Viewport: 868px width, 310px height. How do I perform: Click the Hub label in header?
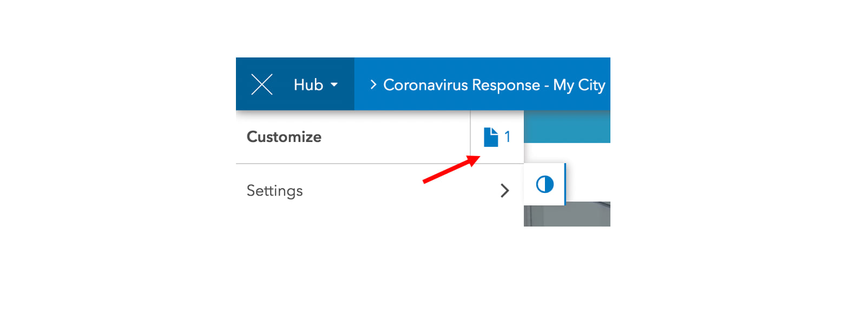tap(308, 85)
